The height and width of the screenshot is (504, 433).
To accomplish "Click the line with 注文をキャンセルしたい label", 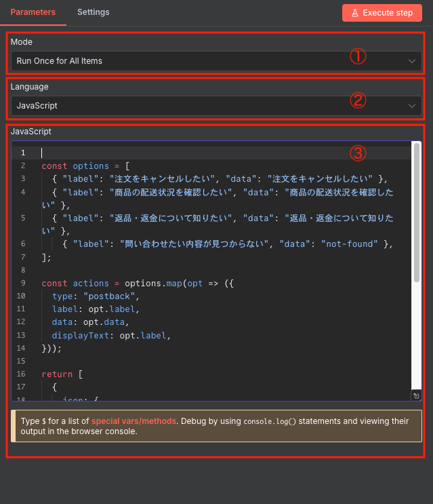I will (x=220, y=178).
